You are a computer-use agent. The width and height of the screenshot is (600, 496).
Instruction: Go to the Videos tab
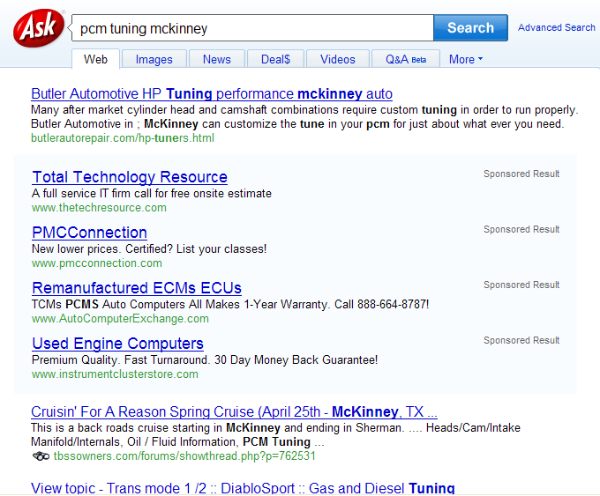337,59
